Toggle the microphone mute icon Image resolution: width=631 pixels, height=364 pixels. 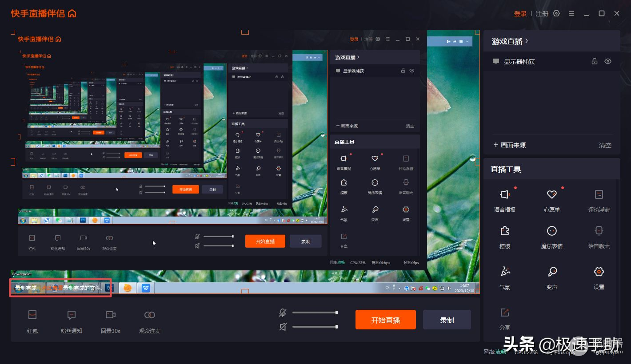coord(283,313)
